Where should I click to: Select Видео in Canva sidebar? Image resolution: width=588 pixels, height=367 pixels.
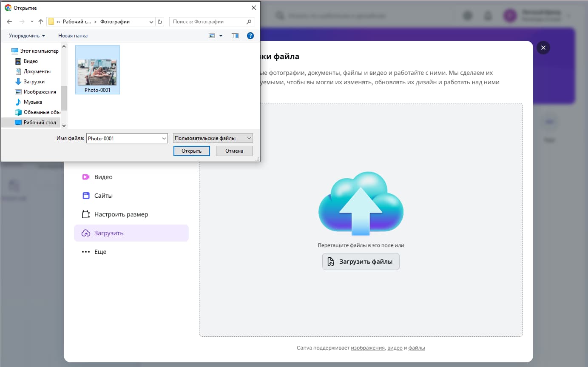pos(131,177)
